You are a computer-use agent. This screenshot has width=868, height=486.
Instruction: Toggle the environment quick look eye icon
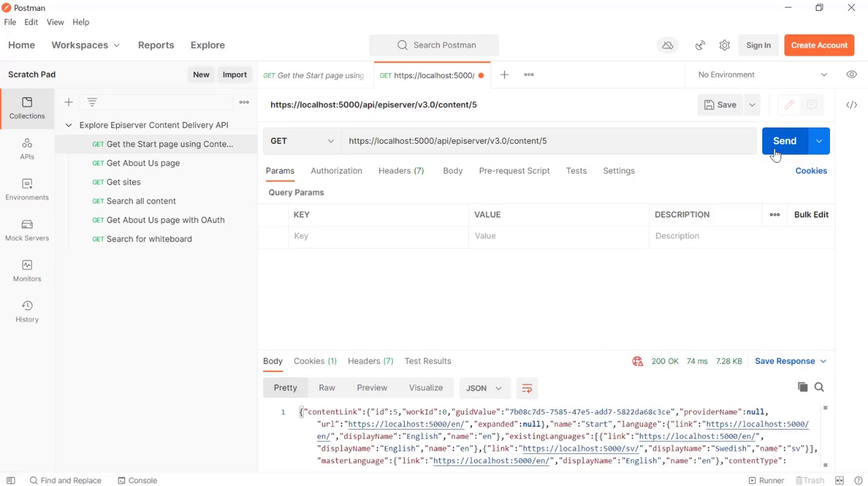[x=852, y=75]
